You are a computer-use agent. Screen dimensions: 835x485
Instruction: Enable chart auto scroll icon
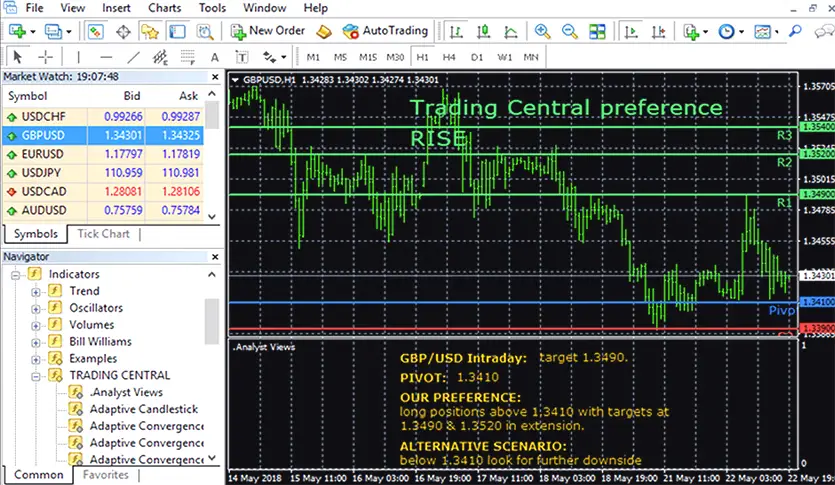[x=631, y=32]
